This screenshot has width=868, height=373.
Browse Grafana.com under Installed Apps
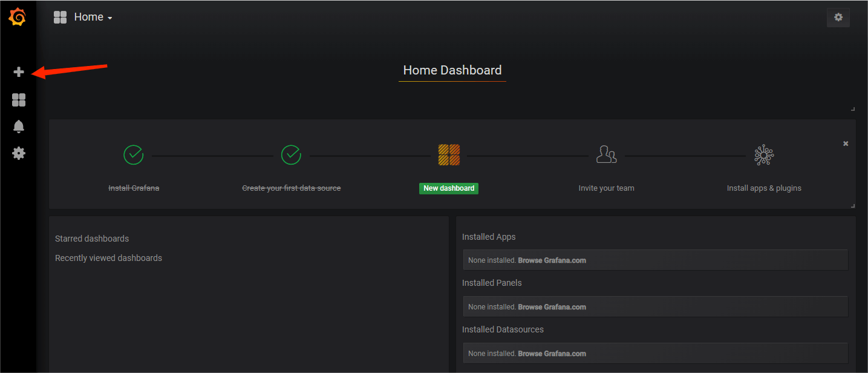pos(552,260)
